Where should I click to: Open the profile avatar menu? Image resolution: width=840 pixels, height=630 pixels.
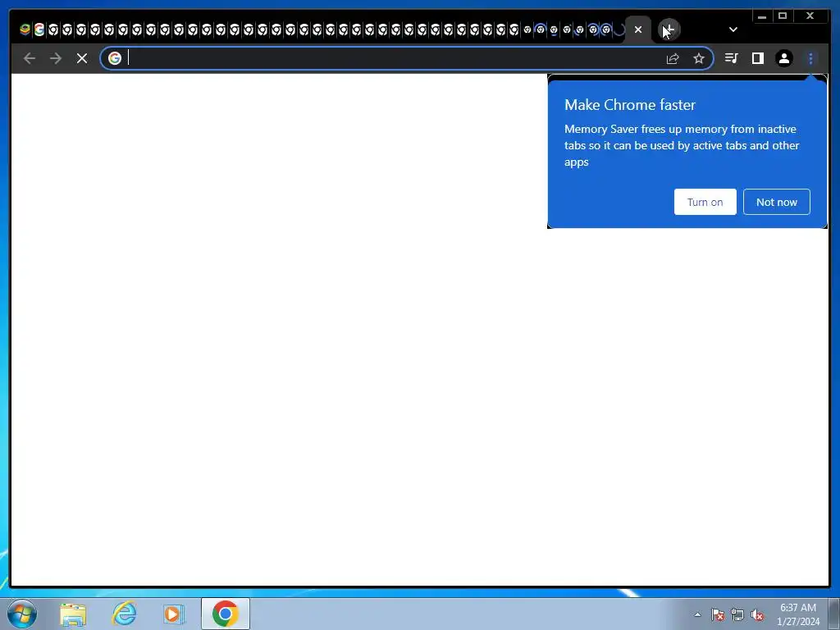click(783, 58)
